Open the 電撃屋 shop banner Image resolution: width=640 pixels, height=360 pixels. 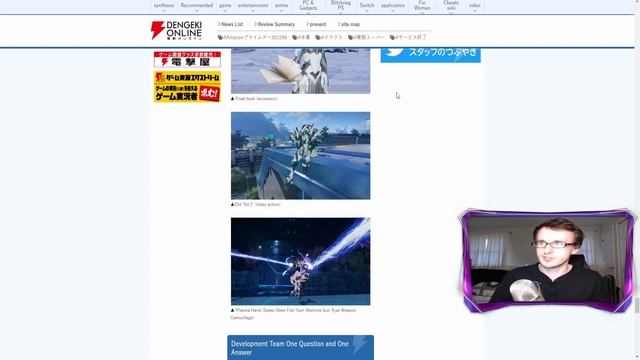pos(187,59)
